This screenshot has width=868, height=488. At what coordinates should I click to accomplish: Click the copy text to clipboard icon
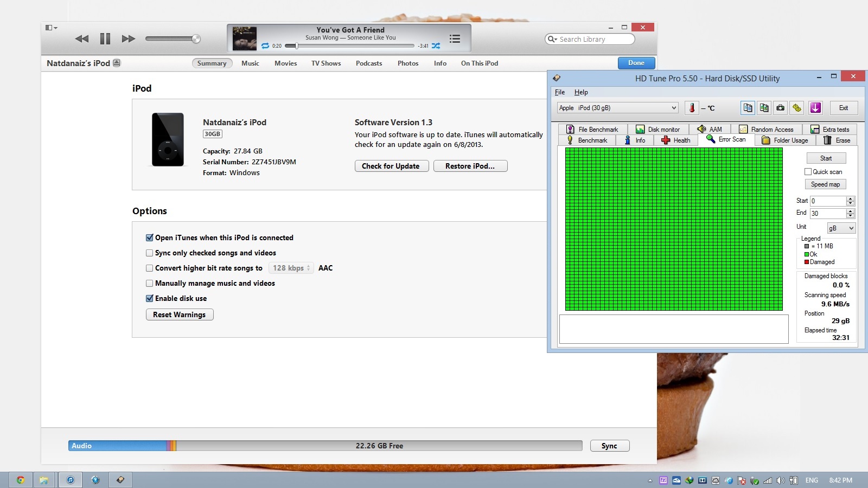pos(748,108)
